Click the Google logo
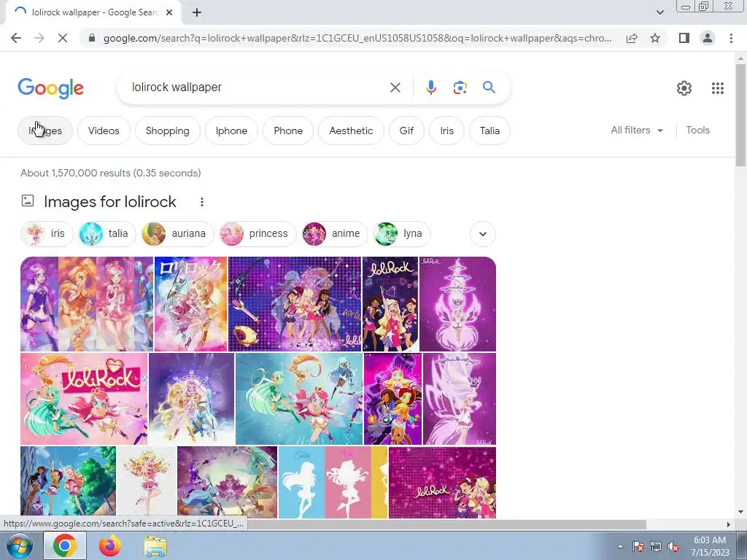Image resolution: width=747 pixels, height=560 pixels. (50, 88)
